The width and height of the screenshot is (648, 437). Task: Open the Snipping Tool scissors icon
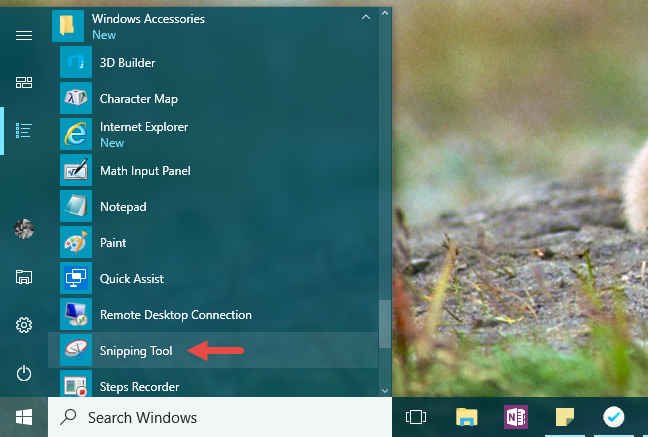point(76,350)
